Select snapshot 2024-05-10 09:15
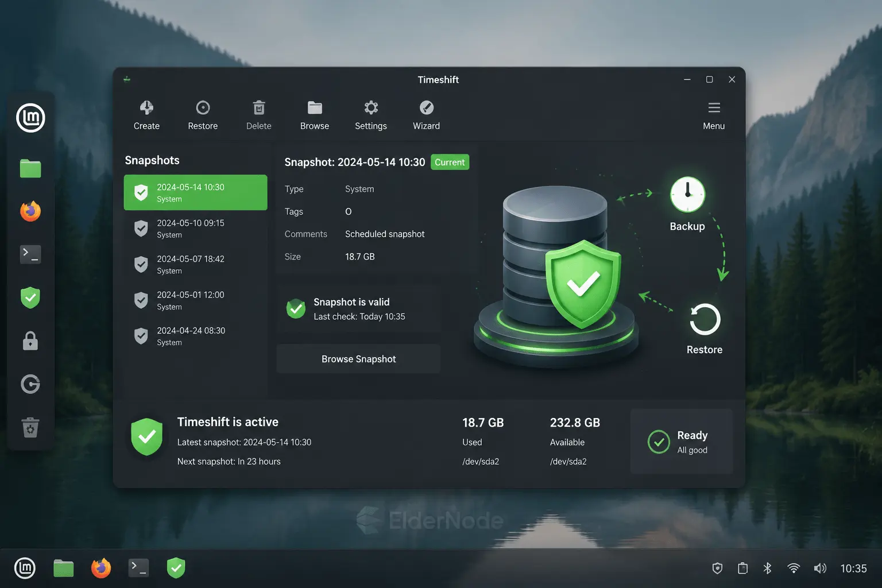The width and height of the screenshot is (882, 588). [x=195, y=229]
